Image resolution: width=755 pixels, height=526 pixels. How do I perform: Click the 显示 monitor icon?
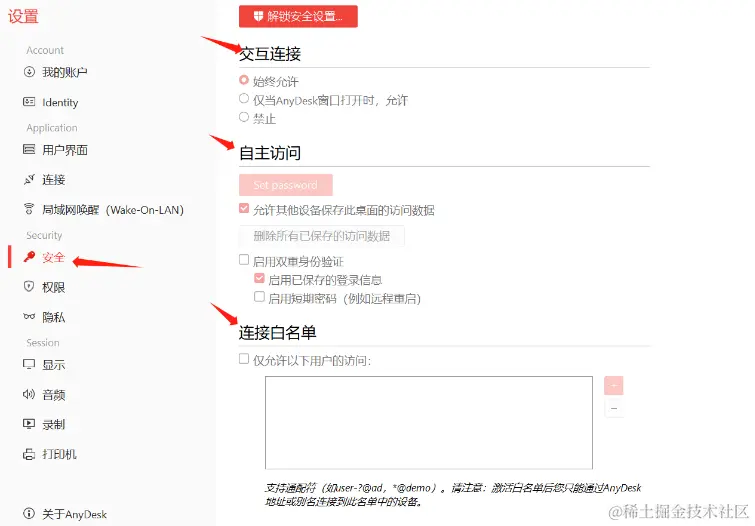point(29,364)
